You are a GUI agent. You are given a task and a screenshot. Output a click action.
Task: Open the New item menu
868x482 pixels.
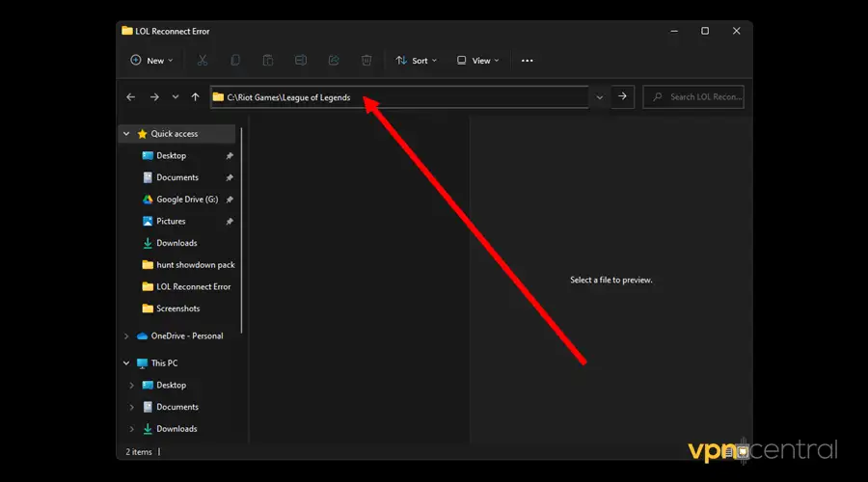point(151,61)
